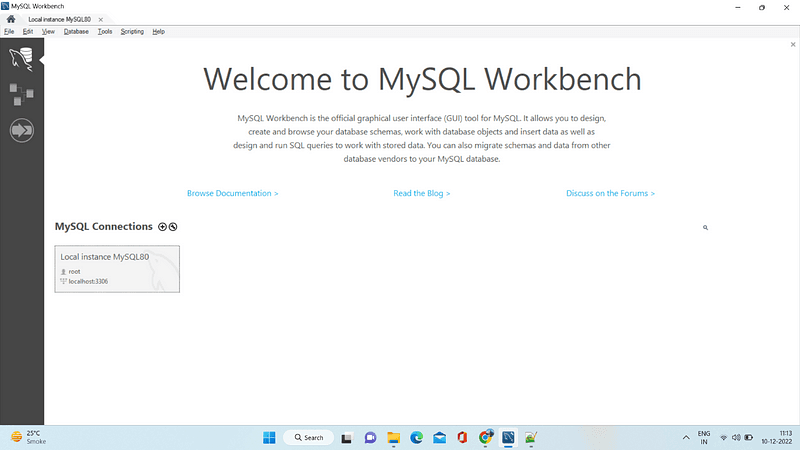Click the taskbar Search box
The height and width of the screenshot is (450, 800).
tap(309, 437)
